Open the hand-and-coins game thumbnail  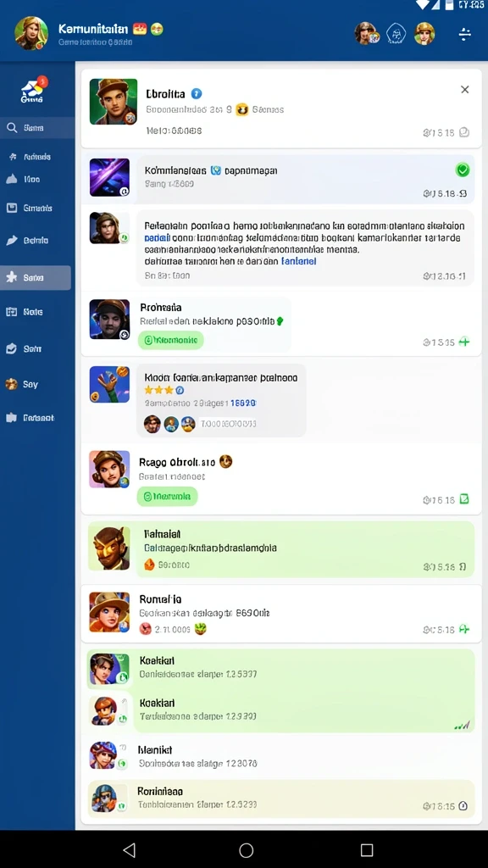click(109, 384)
